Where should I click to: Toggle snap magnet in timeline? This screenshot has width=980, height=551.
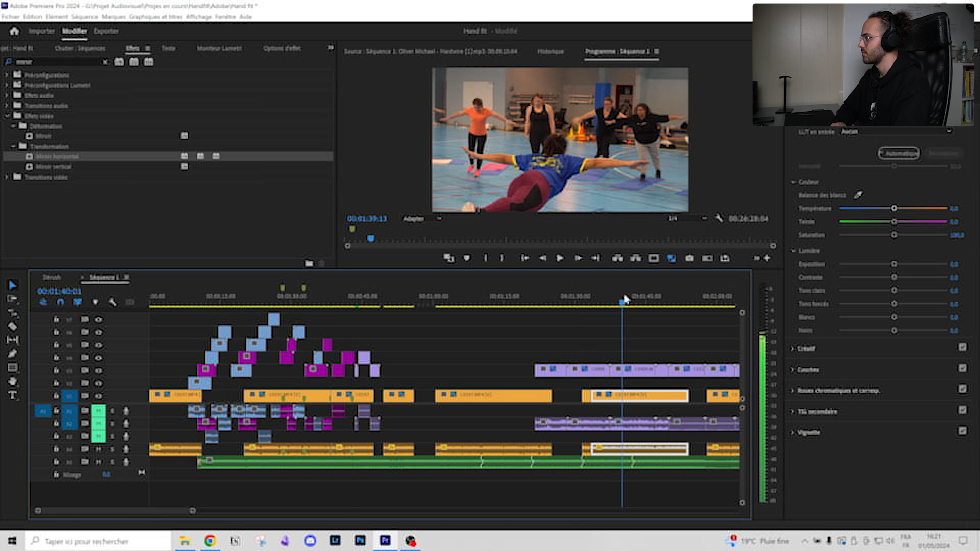[x=60, y=302]
